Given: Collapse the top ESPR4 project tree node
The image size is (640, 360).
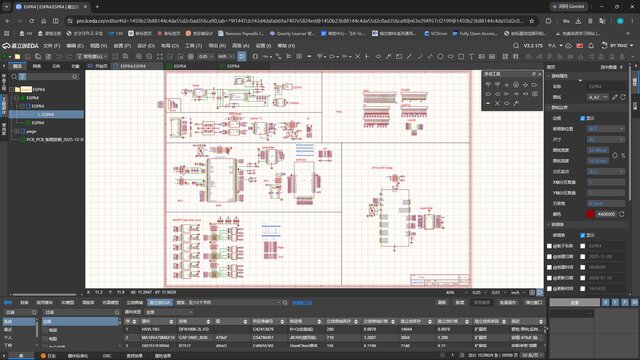Looking at the screenshot, I should point(11,89).
